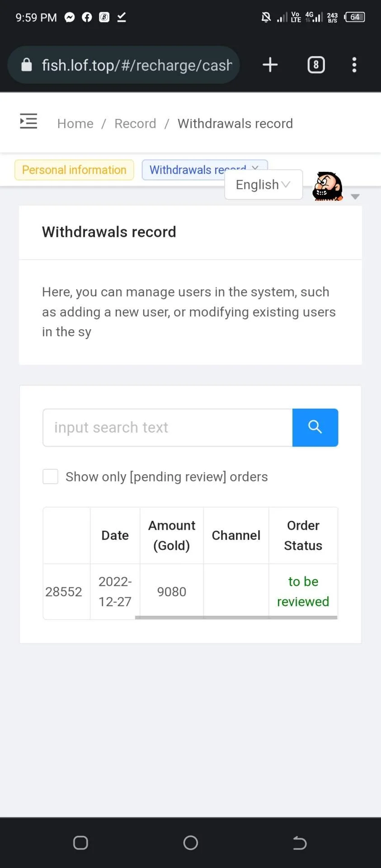The height and width of the screenshot is (868, 381).
Task: Open Record in the breadcrumb
Action: coord(135,123)
